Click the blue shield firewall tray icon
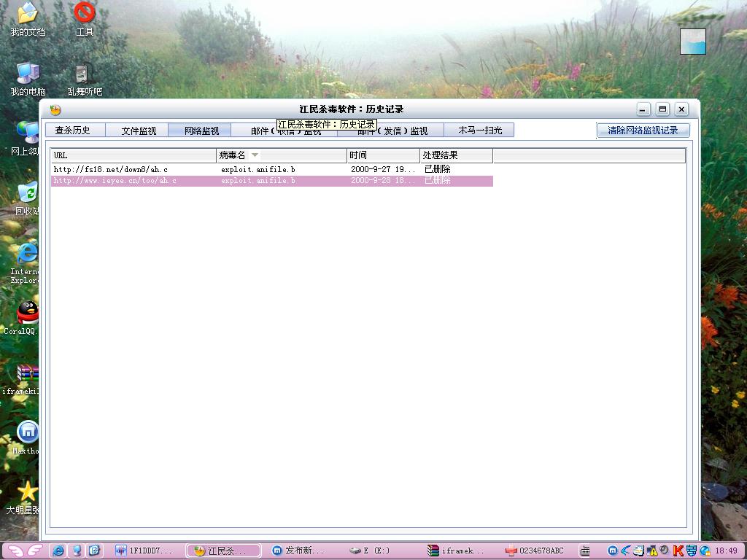The image size is (747, 560). tap(692, 551)
